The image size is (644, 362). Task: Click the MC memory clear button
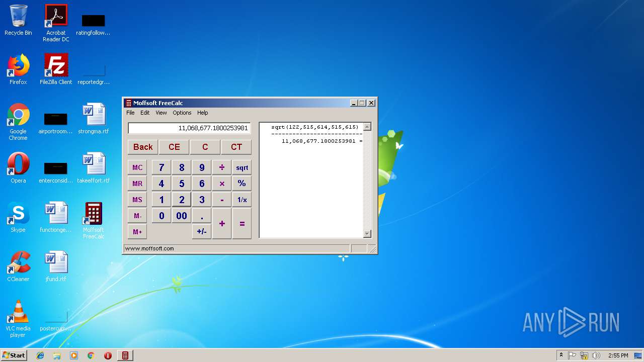pyautogui.click(x=137, y=167)
